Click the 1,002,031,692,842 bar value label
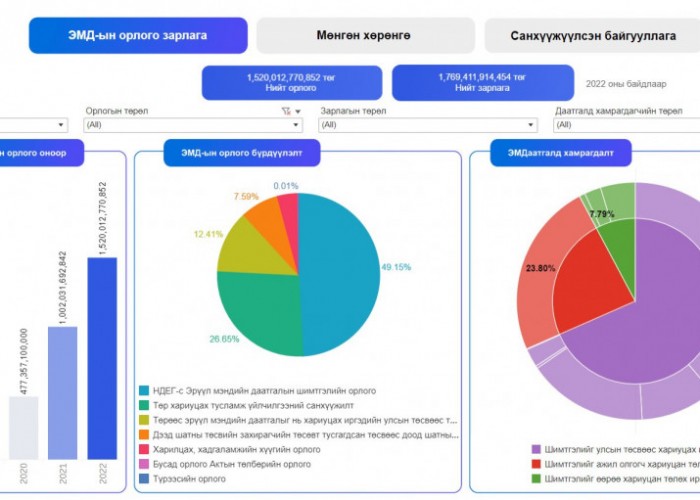Image resolution: width=700 pixels, height=500 pixels. (62, 288)
